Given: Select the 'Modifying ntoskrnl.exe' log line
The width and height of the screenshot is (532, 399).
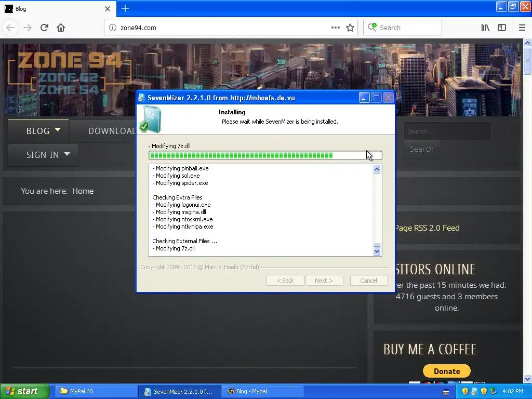Looking at the screenshot, I should tap(182, 219).
